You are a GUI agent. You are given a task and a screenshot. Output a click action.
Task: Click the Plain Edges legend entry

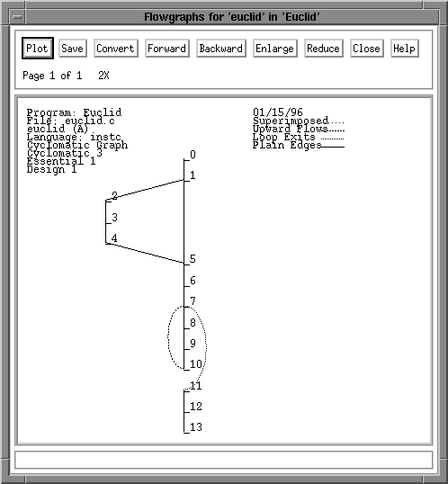click(299, 145)
